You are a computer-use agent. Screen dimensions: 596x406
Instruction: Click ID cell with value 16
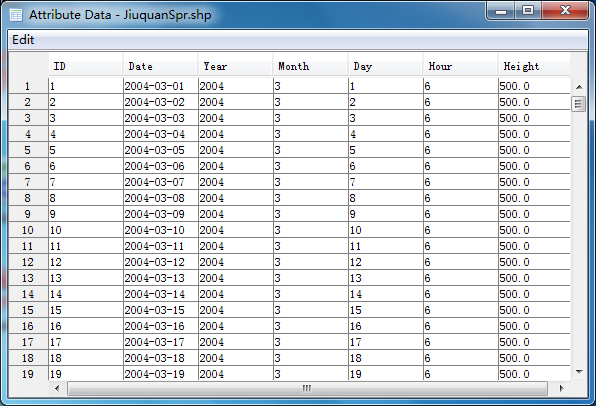pos(86,326)
